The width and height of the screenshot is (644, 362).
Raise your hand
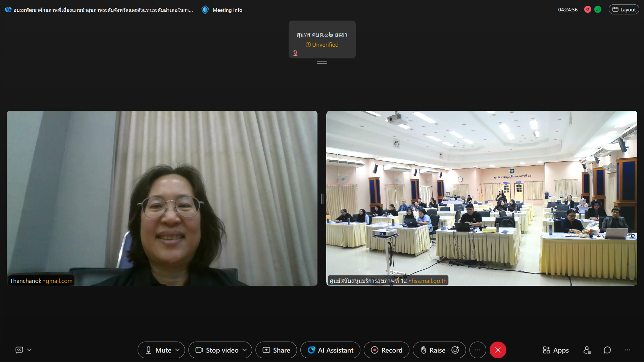433,350
